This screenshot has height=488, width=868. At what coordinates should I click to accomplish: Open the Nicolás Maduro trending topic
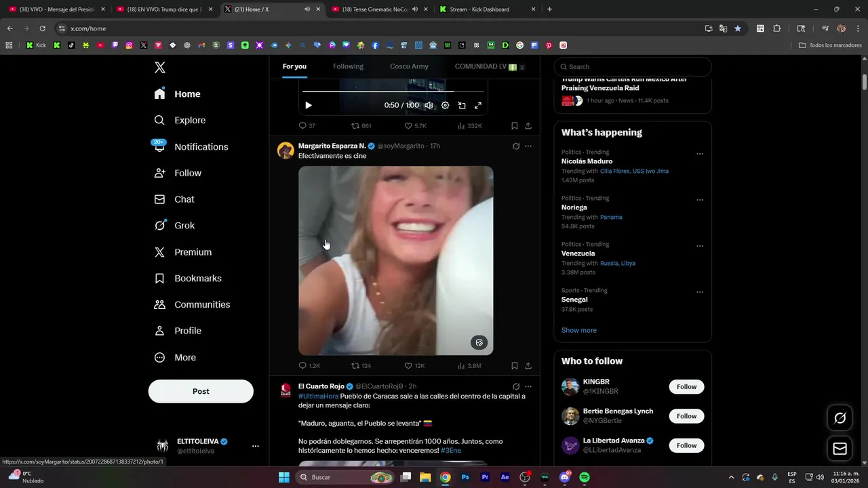(587, 161)
